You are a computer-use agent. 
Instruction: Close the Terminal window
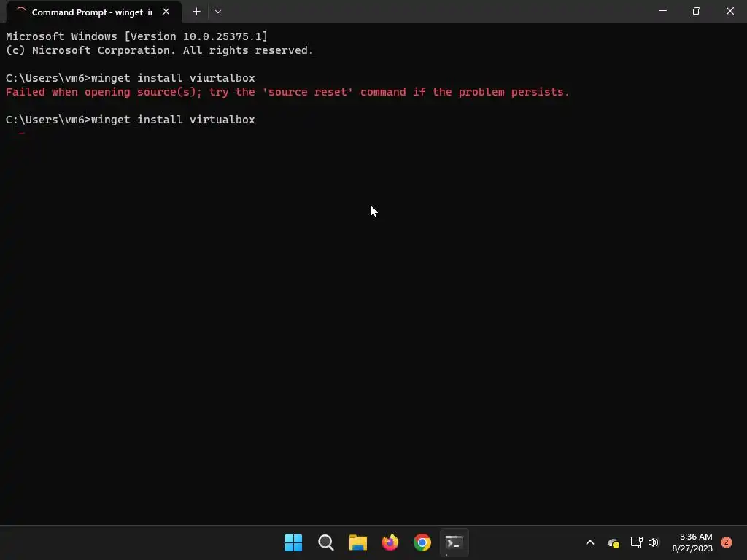729,11
